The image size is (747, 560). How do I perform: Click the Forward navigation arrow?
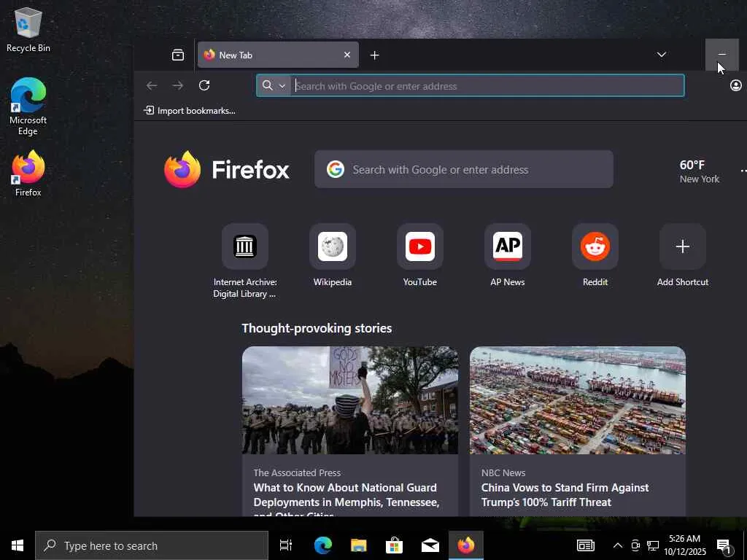coord(178,86)
